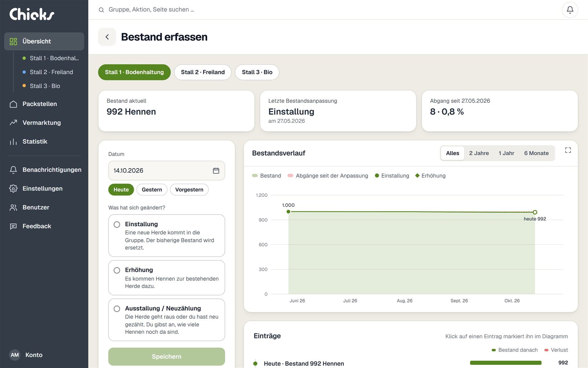The height and width of the screenshot is (368, 588).
Task: Toggle Bestand legend entry in chart
Action: coord(266,176)
